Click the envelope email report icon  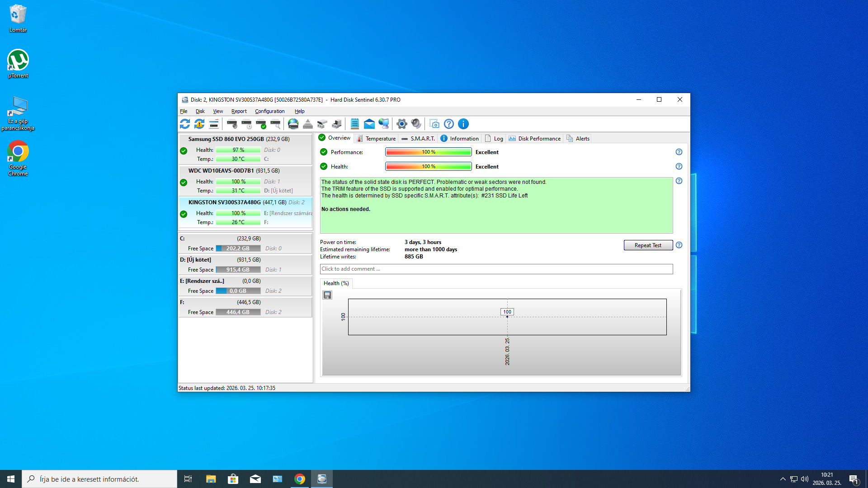tap(369, 124)
